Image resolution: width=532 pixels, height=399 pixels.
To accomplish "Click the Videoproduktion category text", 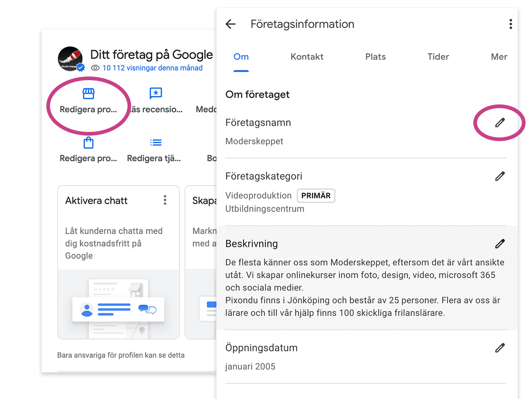I will coord(259,196).
